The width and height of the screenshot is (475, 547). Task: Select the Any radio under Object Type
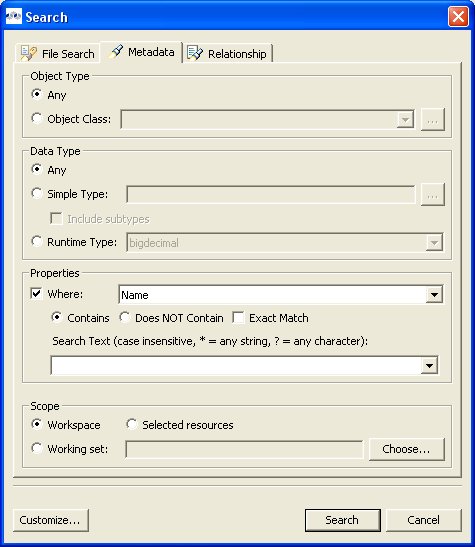(x=37, y=94)
